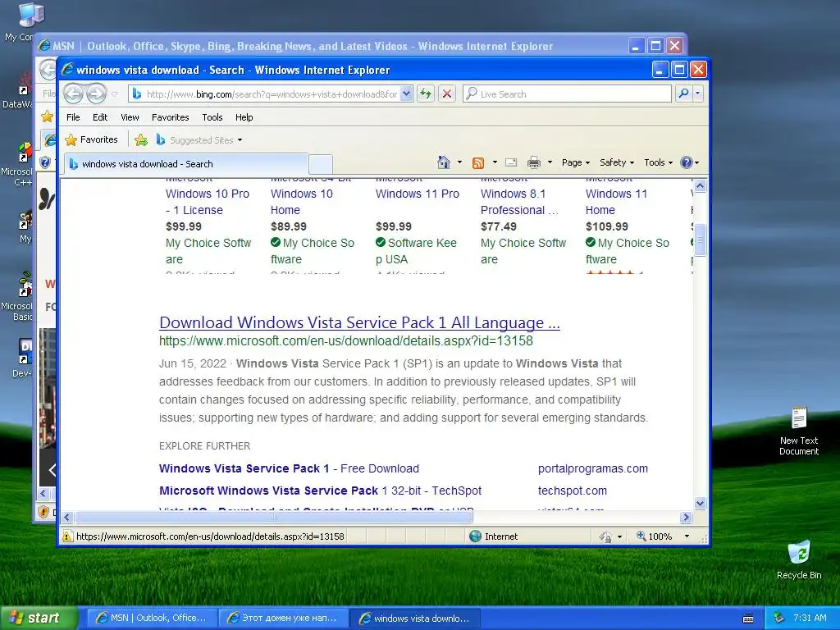The width and height of the screenshot is (840, 630).
Task: Click the vertical scrollbar down arrow
Action: click(700, 503)
